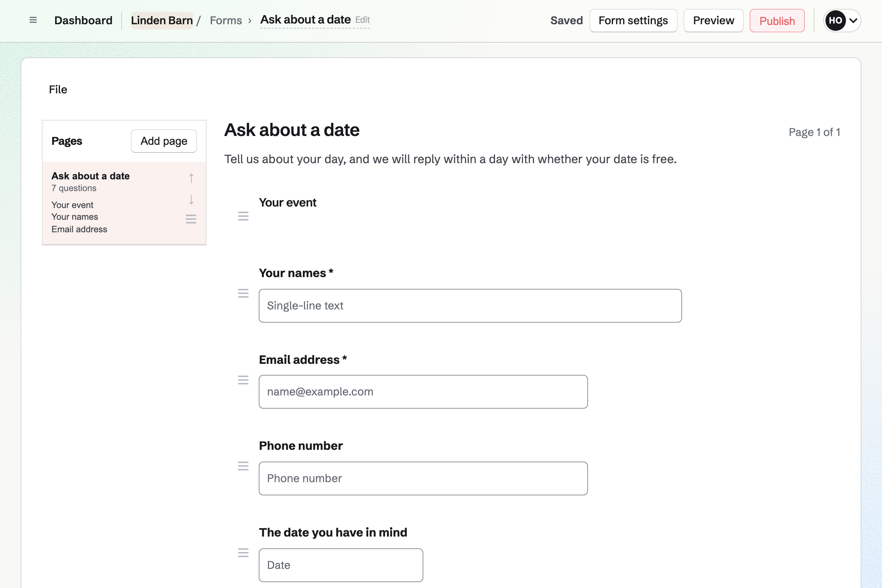The width and height of the screenshot is (882, 588).
Task: Open the HO account dropdown
Action: [842, 21]
